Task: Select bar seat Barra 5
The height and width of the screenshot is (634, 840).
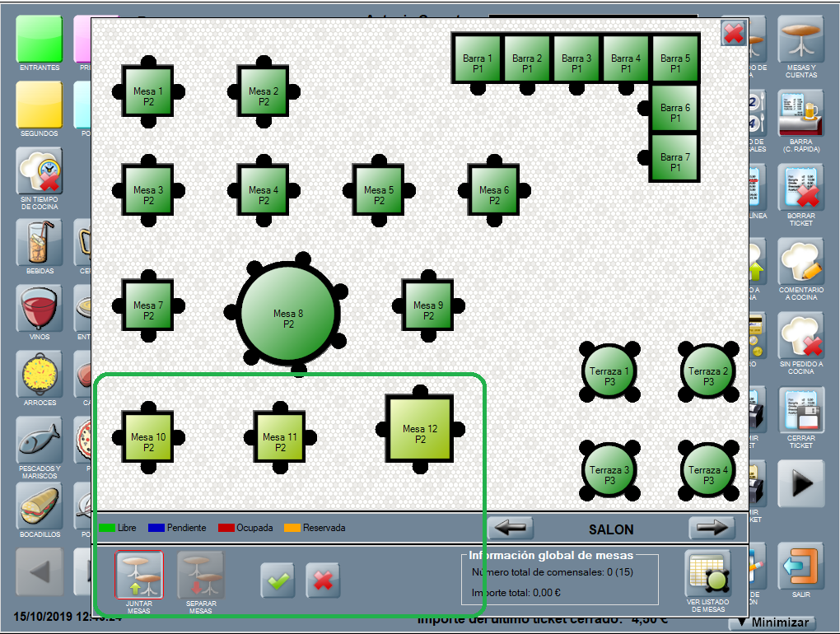Action: 675,58
